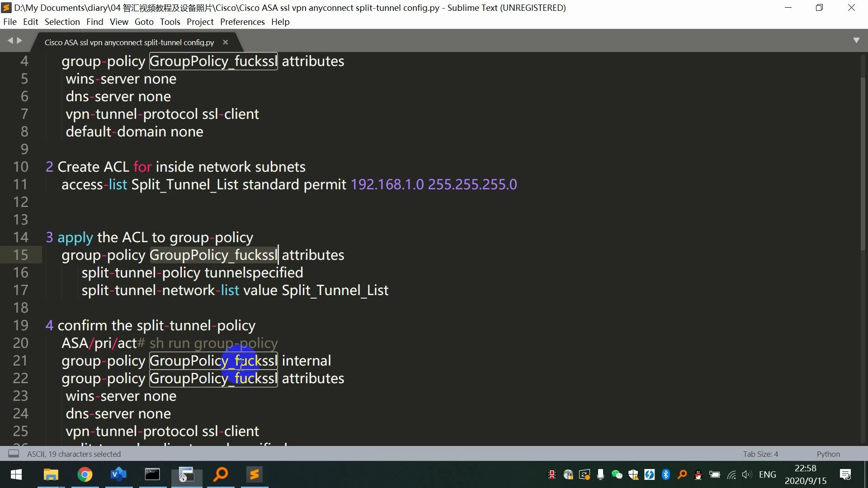Viewport: 868px width, 488px height.
Task: Check battery status tray icon
Action: point(715,474)
